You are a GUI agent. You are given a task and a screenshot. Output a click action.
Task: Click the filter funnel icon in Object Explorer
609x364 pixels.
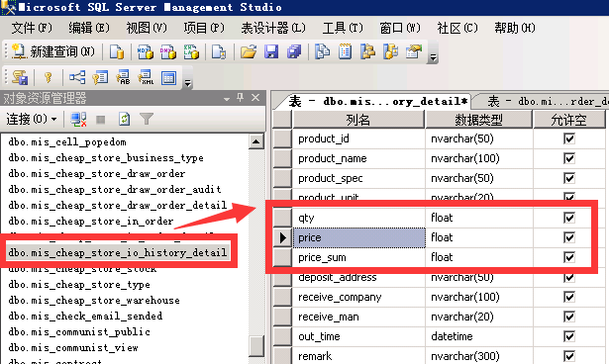147,119
